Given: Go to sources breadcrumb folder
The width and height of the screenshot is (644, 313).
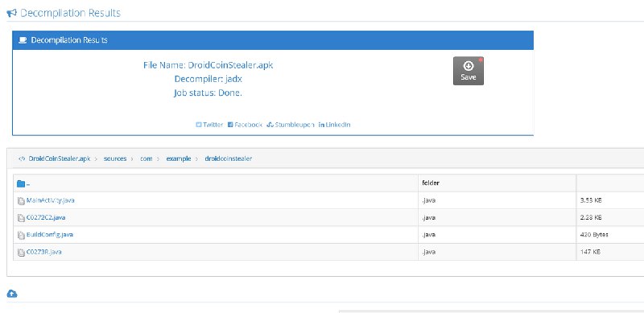Looking at the screenshot, I should coord(115,159).
